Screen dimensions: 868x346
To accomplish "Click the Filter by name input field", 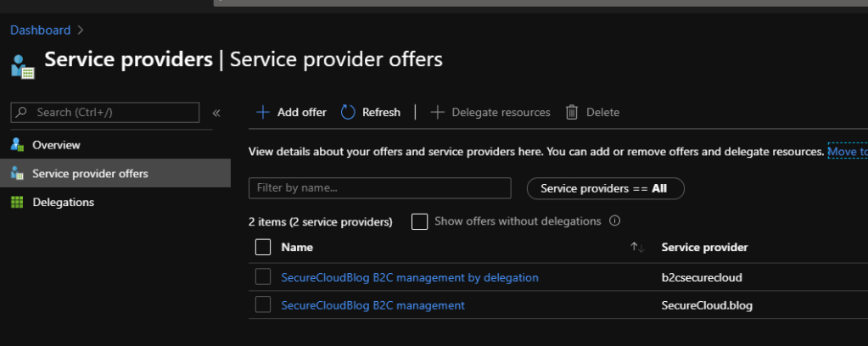I will point(379,187).
